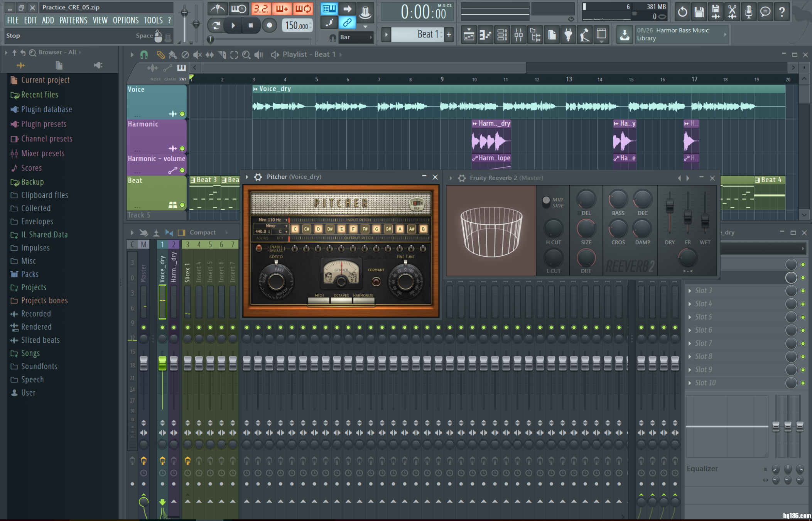Open the piano roll view
This screenshot has width=812, height=521.
[x=486, y=35]
